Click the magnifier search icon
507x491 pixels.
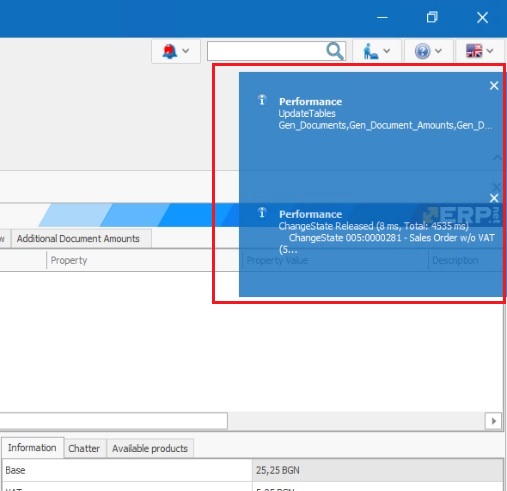[x=335, y=51]
